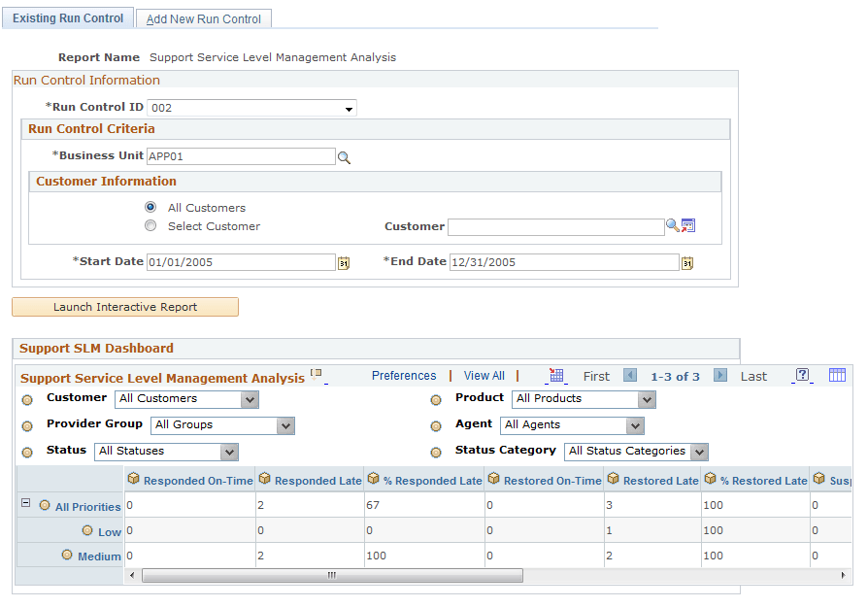The width and height of the screenshot is (868, 607).
Task: Select the All Customers radio button
Action: coord(150,207)
